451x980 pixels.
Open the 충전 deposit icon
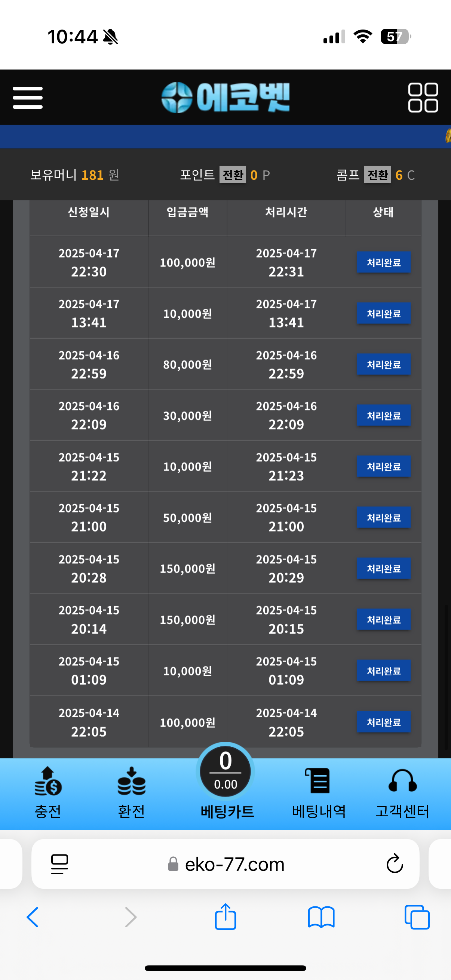(48, 782)
